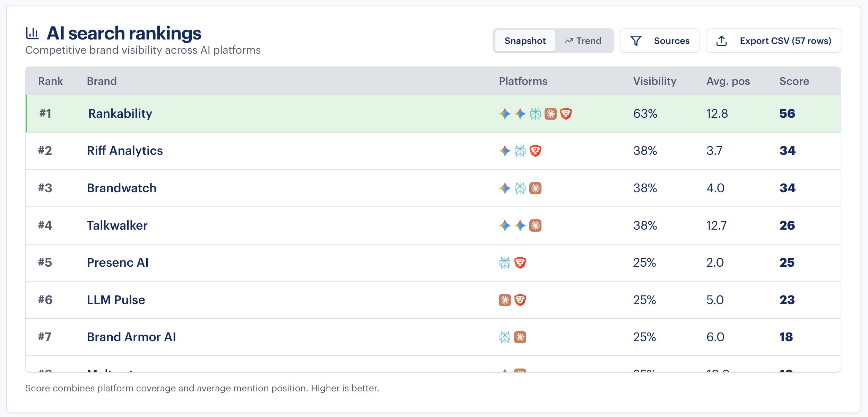Click the #7 rank cell

(45, 337)
